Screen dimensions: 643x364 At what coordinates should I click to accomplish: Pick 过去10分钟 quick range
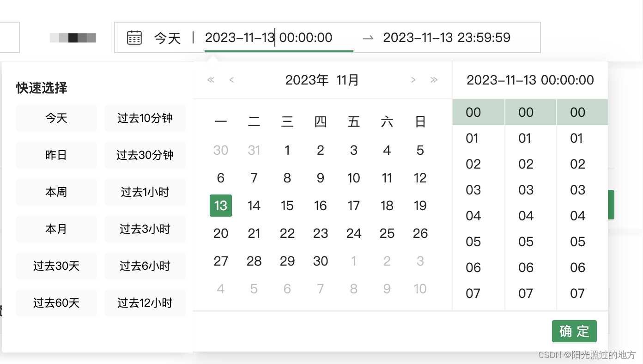[x=145, y=118]
